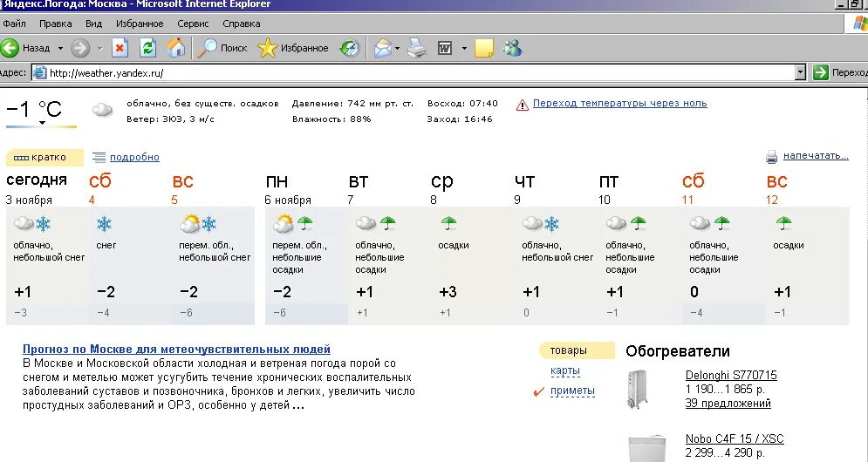868x462 pixels.
Task: Click the напечатать print link
Action: tap(816, 156)
